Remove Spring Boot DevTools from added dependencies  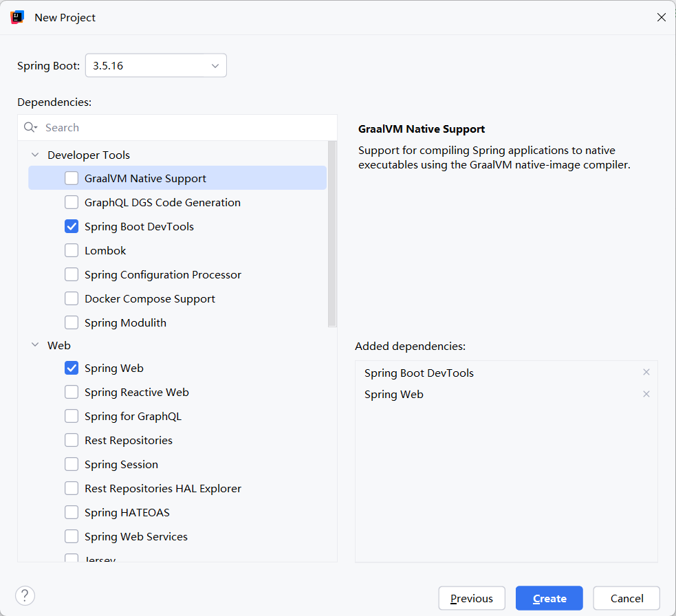point(646,372)
